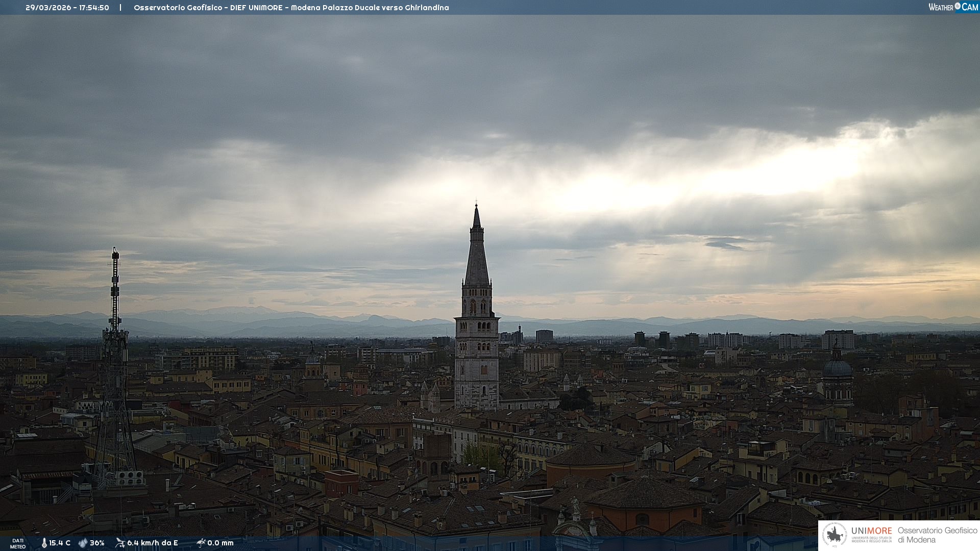The image size is (980, 551).
Task: Click the DATI METEO label
Action: [x=18, y=543]
